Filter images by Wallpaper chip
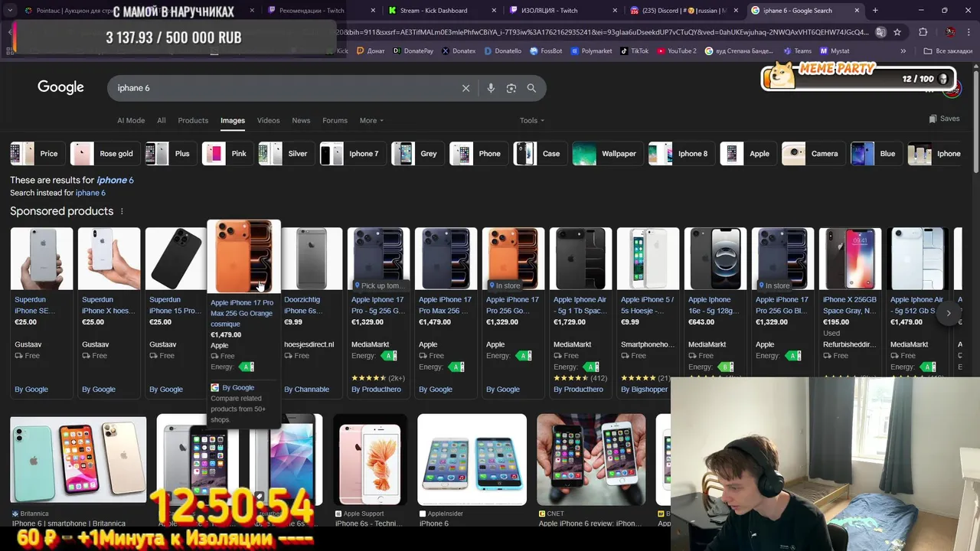Viewport: 980px width, 551px height. tap(607, 154)
